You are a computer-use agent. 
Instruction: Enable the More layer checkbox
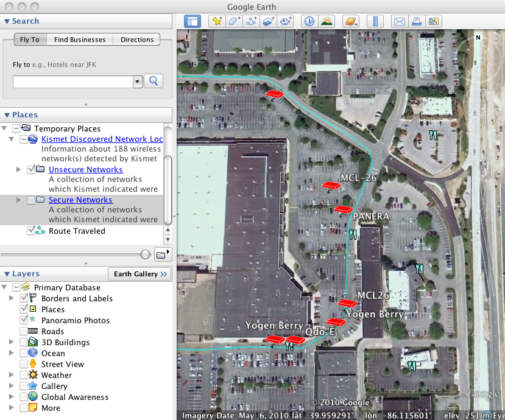(24, 408)
